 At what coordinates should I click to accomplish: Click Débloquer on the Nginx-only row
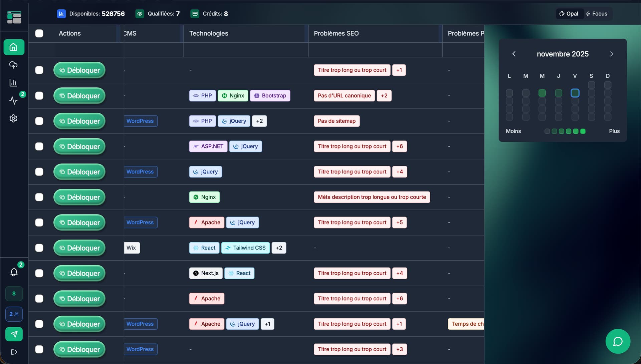79,197
